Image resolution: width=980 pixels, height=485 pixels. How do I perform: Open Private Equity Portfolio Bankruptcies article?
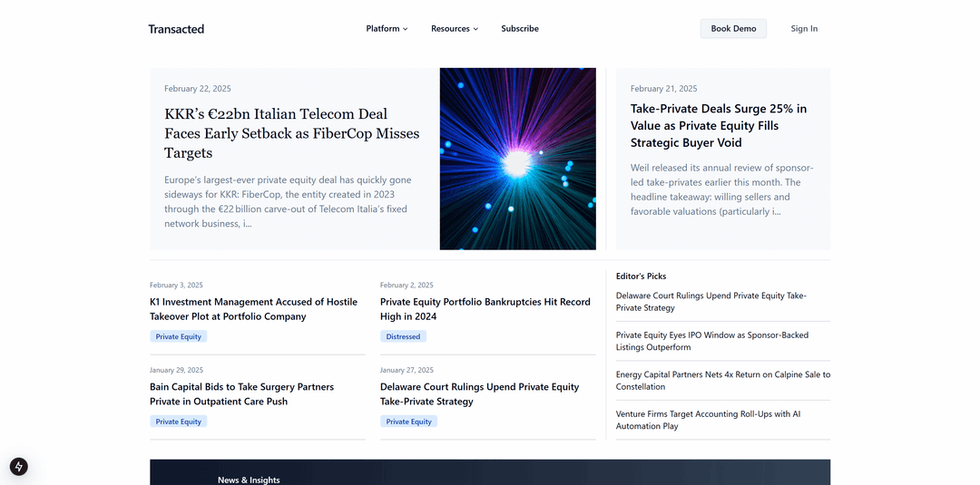tap(485, 309)
